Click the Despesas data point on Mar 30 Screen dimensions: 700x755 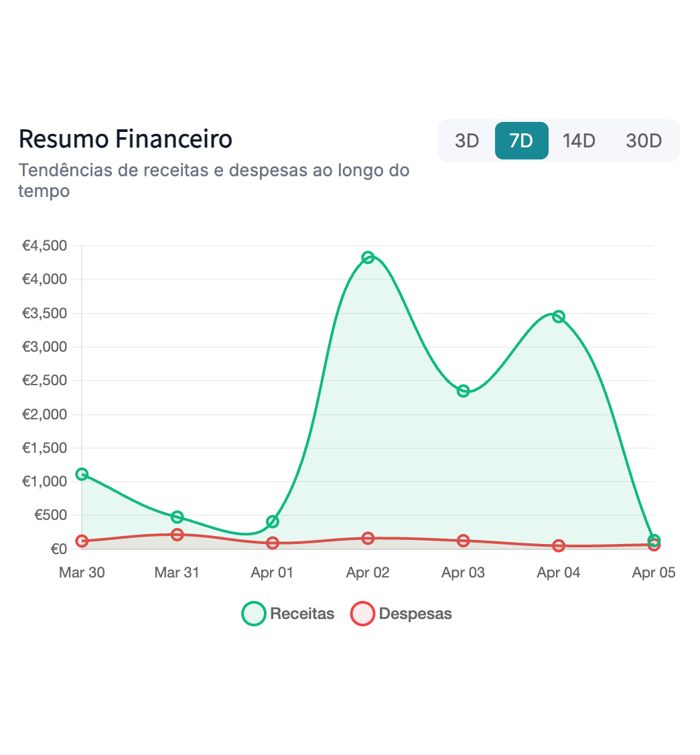(x=82, y=541)
